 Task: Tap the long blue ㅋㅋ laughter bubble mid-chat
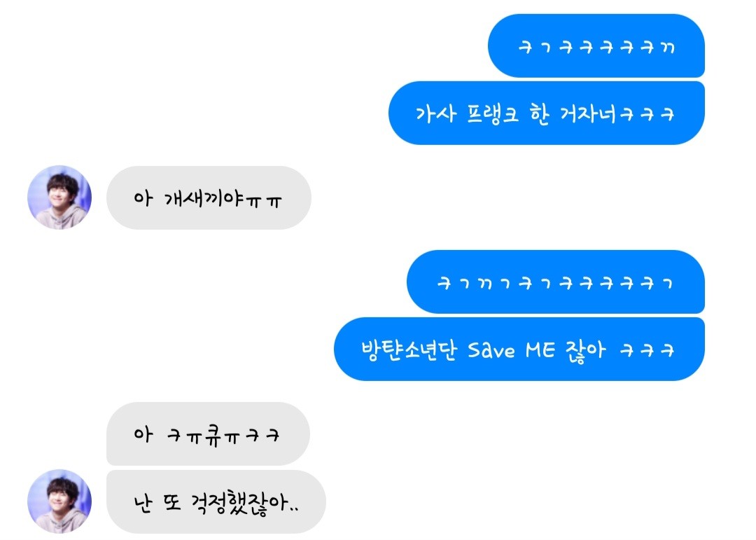(556, 282)
